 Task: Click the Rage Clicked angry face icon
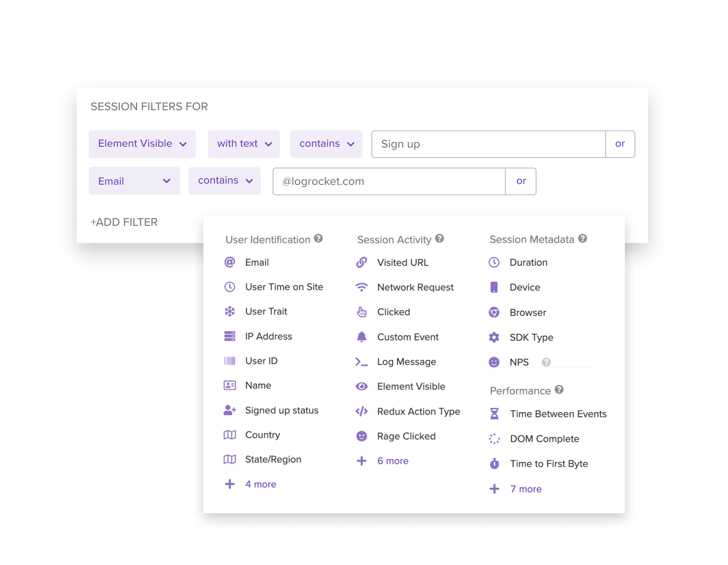362,436
